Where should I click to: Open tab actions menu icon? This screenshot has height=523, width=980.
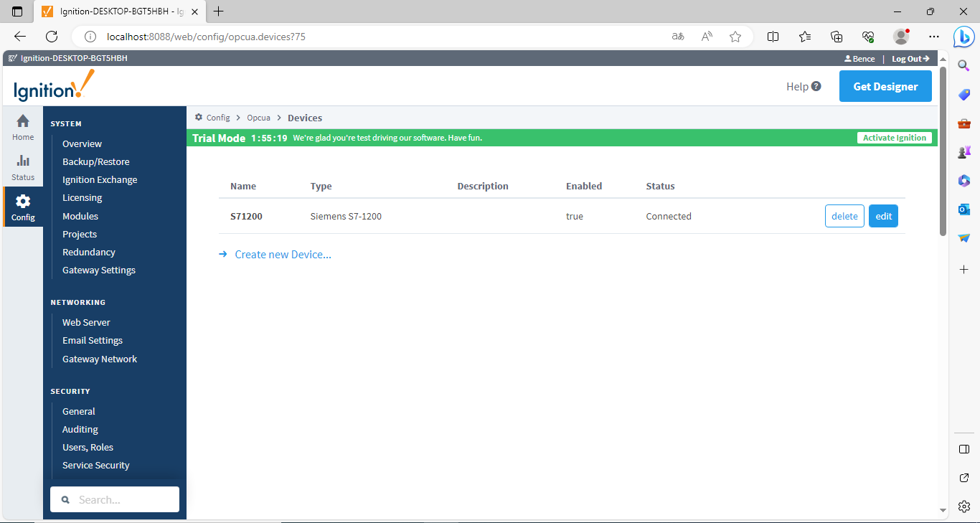17,11
